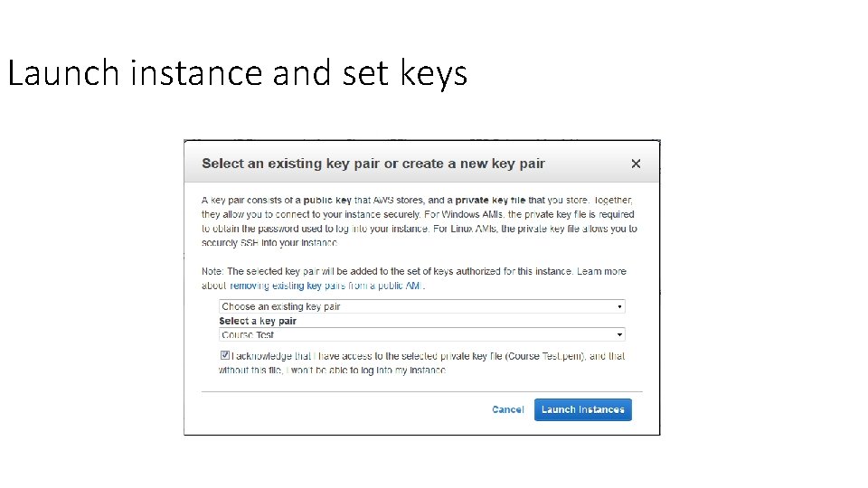
Task: Close the key pair dialog with X
Action: (x=636, y=164)
